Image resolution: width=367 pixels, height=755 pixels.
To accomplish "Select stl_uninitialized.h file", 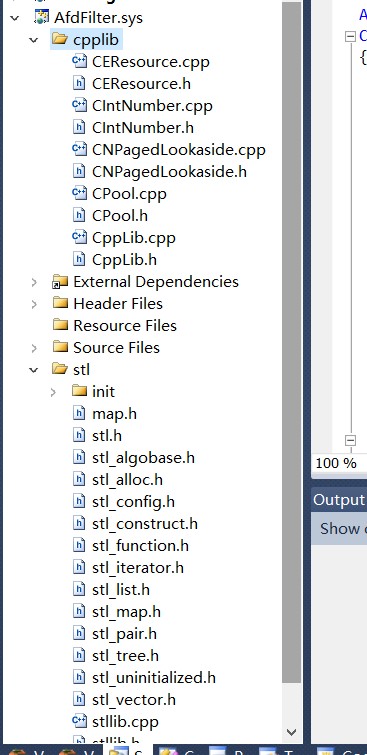I will pyautogui.click(x=154, y=677).
